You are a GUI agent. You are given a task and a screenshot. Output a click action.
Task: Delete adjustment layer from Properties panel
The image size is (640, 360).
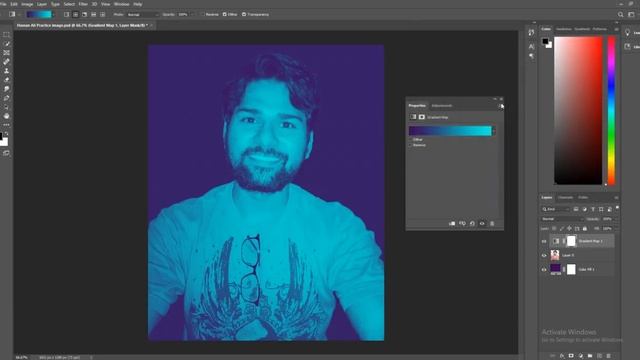[492, 224]
